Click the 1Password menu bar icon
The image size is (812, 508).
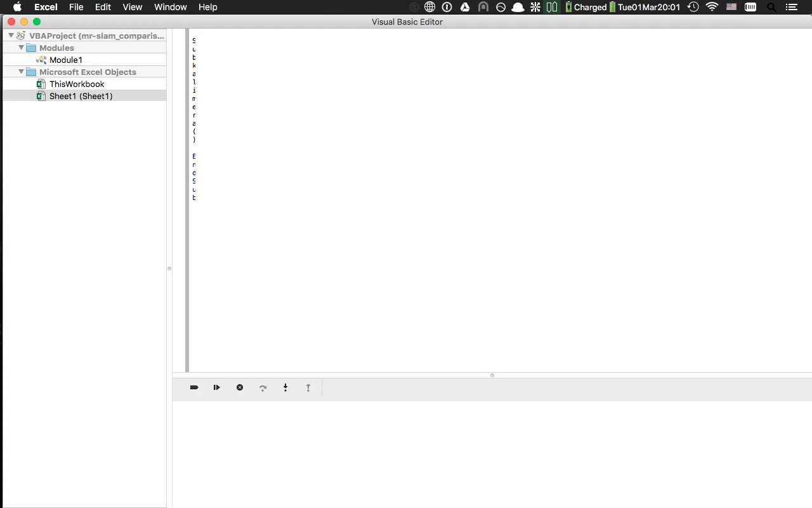447,7
